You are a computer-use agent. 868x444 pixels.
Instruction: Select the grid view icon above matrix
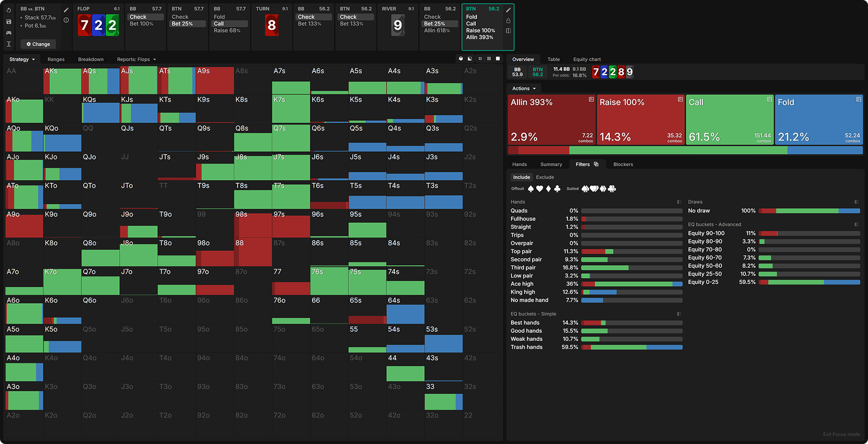pyautogui.click(x=489, y=59)
